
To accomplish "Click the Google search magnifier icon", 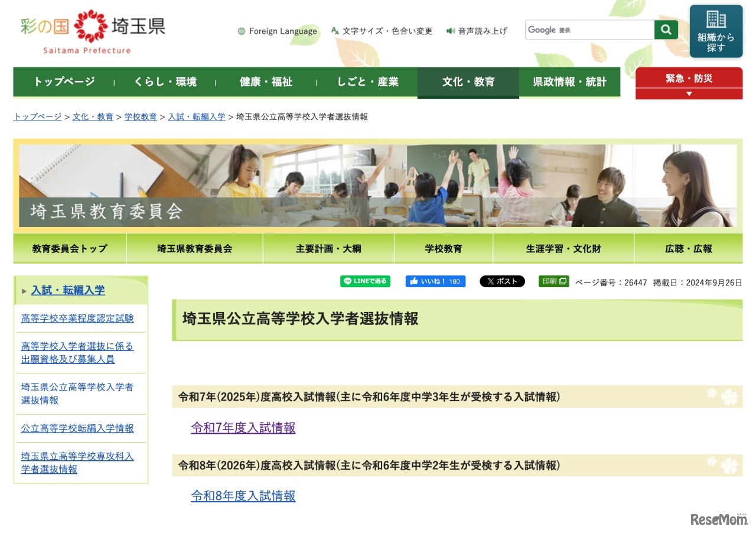I will pyautogui.click(x=666, y=29).
